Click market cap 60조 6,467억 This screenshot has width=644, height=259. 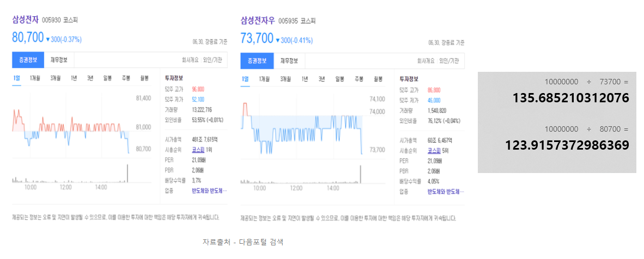pyautogui.click(x=440, y=140)
